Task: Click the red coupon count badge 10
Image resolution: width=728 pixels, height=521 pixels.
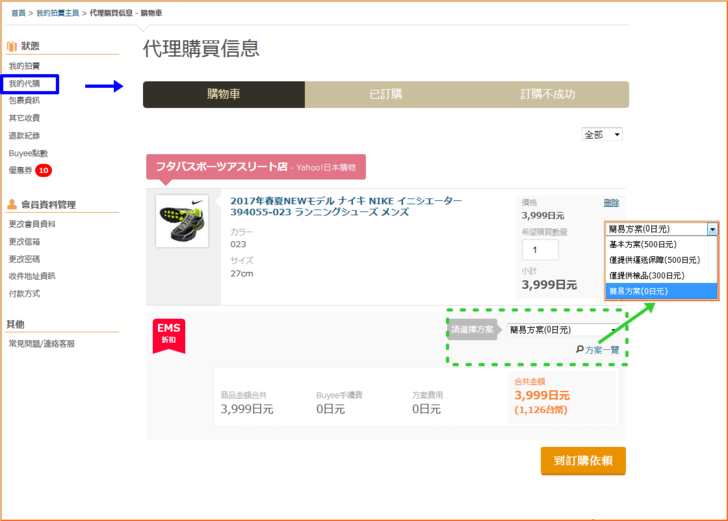Action: [x=44, y=170]
